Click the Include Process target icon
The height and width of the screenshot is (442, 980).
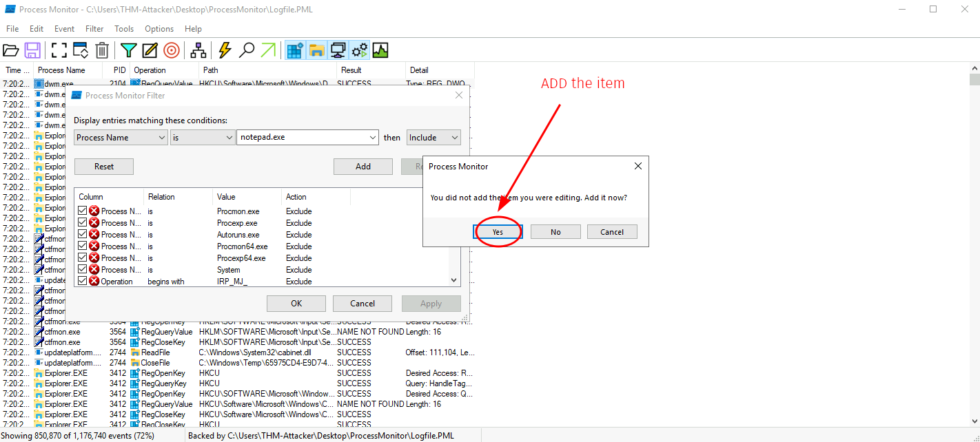point(172,50)
